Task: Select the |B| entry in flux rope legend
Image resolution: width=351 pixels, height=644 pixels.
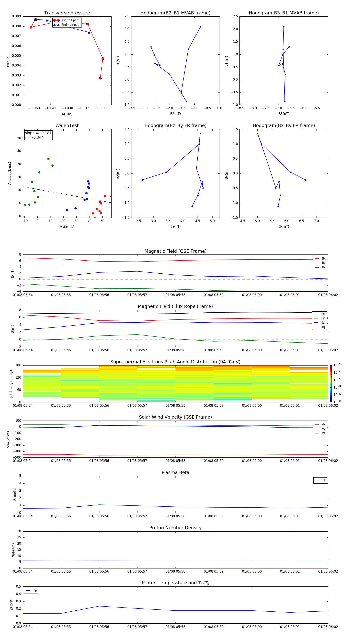Action: click(x=320, y=327)
